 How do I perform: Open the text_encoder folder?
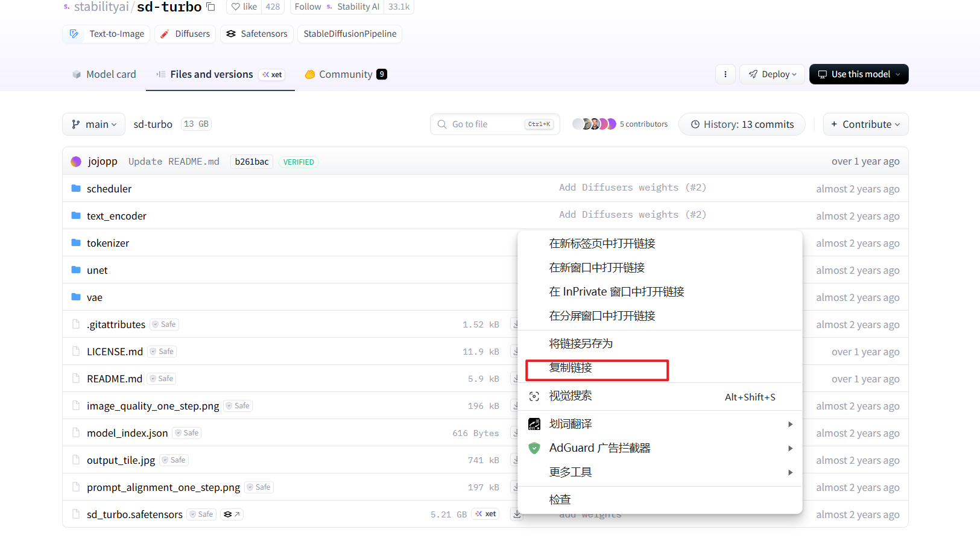(116, 216)
